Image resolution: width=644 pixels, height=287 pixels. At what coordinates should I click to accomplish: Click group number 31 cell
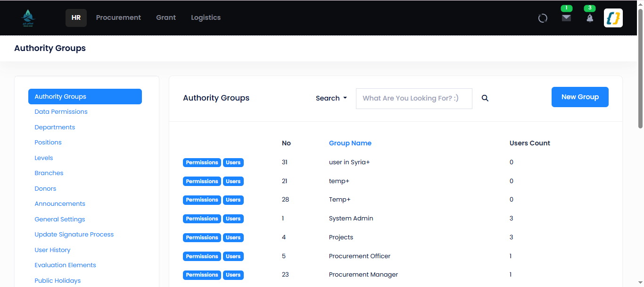tap(285, 162)
